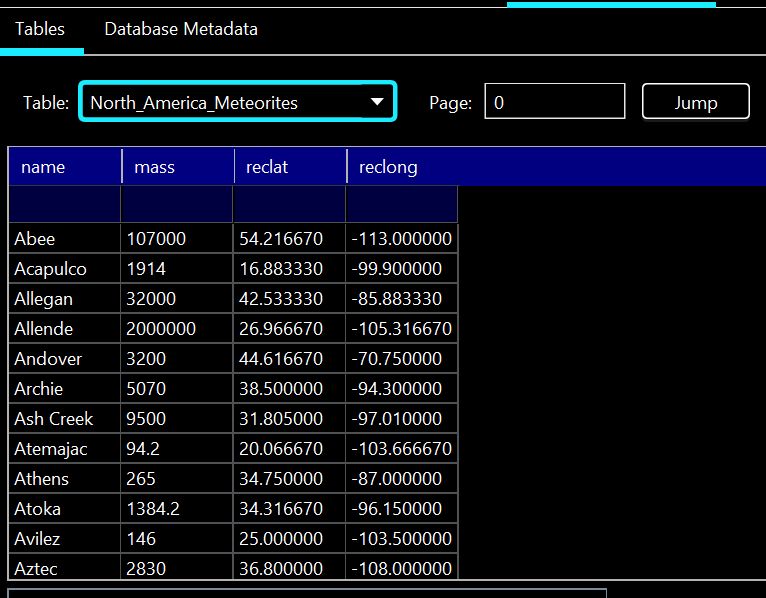Click mass value 265
Image resolution: width=766 pixels, height=598 pixels.
(177, 478)
